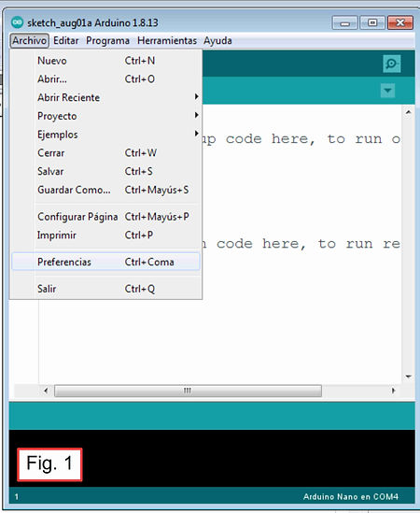Select the Abrir... menu entry
The image size is (420, 513).
(x=105, y=78)
